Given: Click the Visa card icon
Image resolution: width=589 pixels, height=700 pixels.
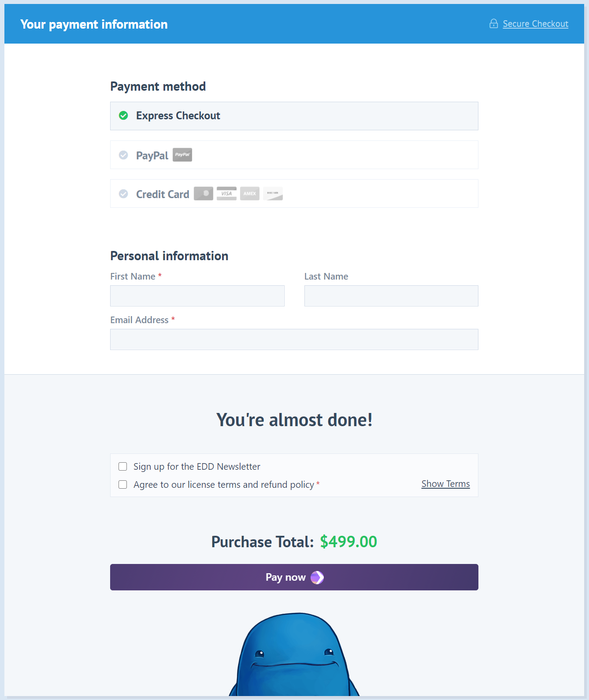Looking at the screenshot, I should [226, 194].
